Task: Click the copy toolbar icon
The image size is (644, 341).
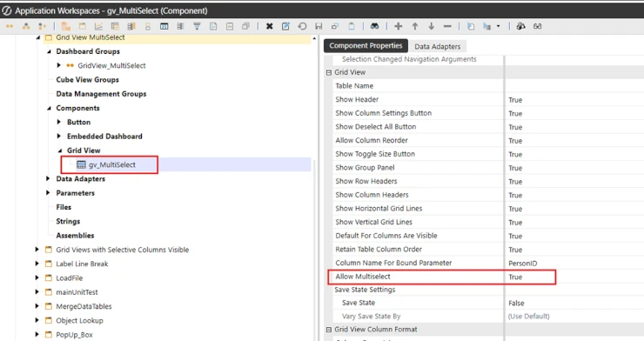Action: (335, 26)
